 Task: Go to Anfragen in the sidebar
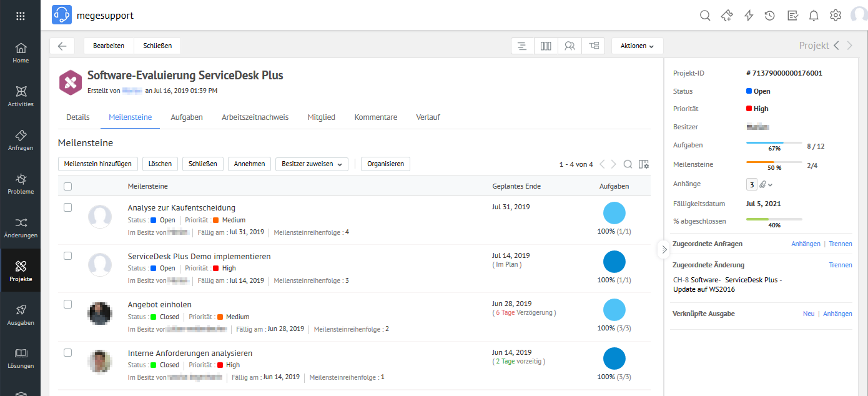pos(21,140)
